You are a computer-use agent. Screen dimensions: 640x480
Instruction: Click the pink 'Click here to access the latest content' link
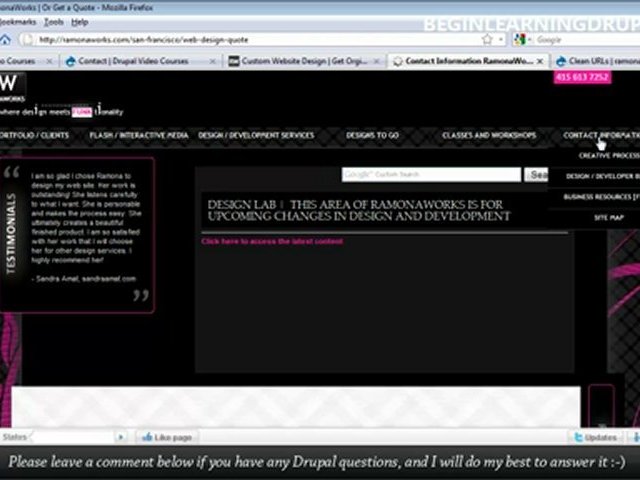tap(272, 241)
